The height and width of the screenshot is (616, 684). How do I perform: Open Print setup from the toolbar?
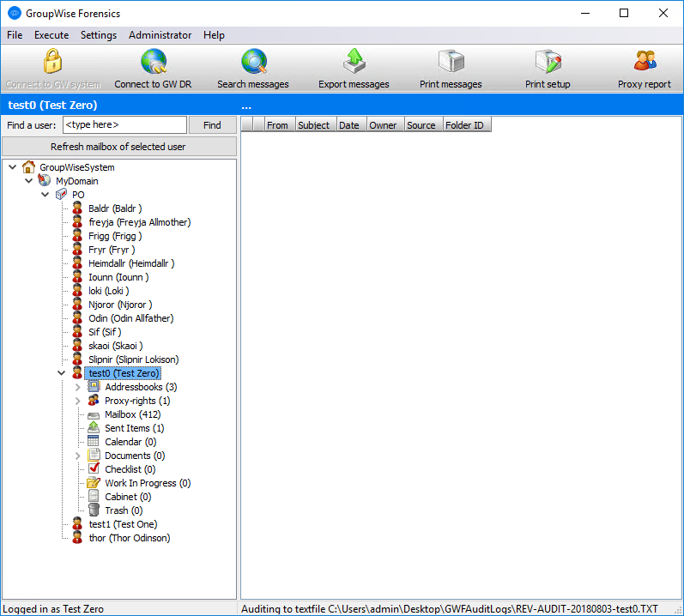[x=548, y=63]
